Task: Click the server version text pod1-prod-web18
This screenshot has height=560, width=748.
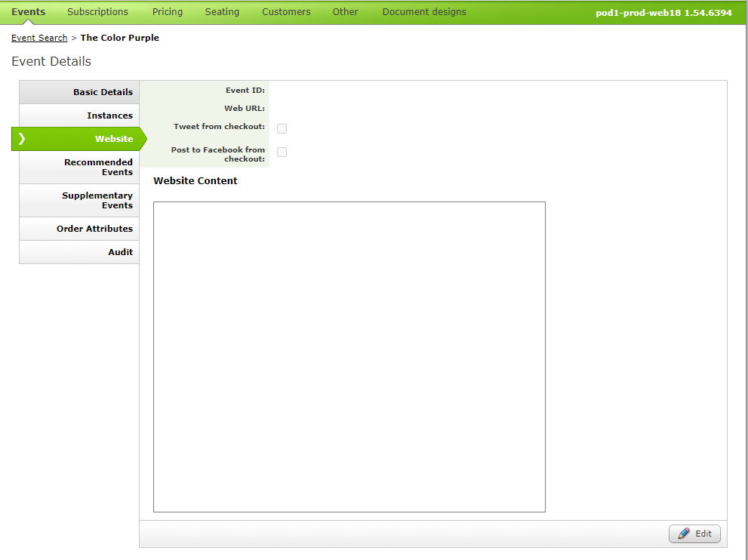Action: (x=663, y=13)
